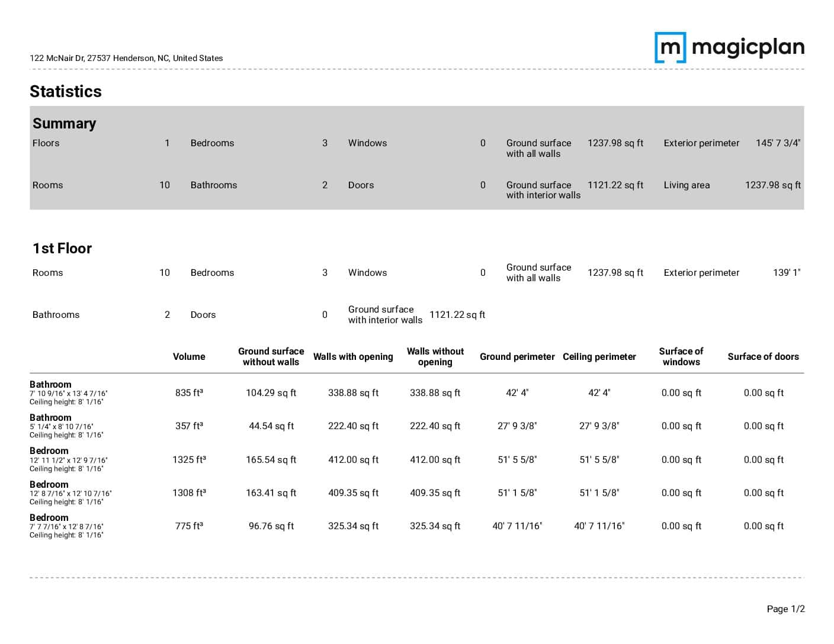The image size is (834, 644).
Task: Click the Surface of doors column header
Action: coord(763,356)
